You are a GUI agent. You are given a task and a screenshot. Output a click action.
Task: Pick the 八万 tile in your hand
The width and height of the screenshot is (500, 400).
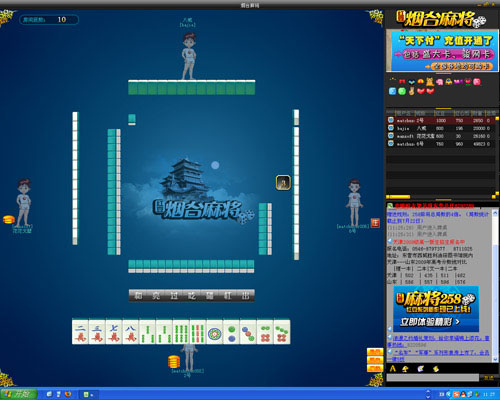click(x=131, y=332)
